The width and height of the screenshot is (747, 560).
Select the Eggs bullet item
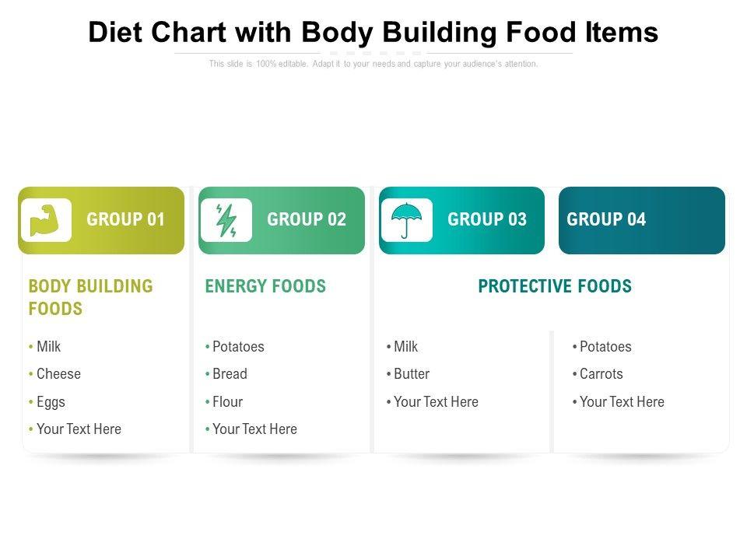coord(51,402)
